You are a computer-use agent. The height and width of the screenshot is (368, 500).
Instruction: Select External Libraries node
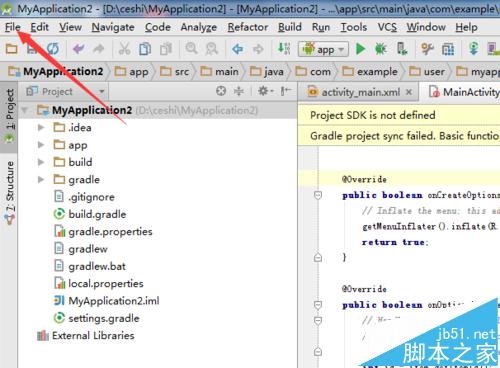(86, 335)
